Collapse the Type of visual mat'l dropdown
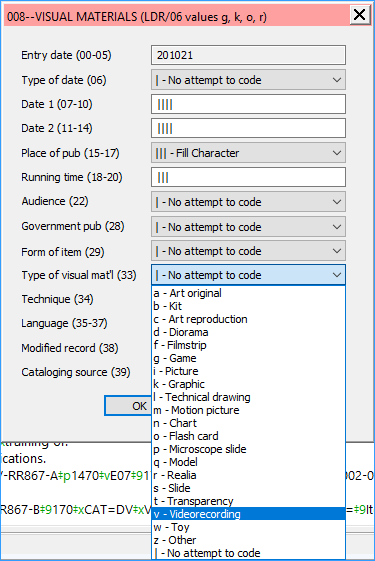Viewport: 375px width, 561px height. [248, 275]
